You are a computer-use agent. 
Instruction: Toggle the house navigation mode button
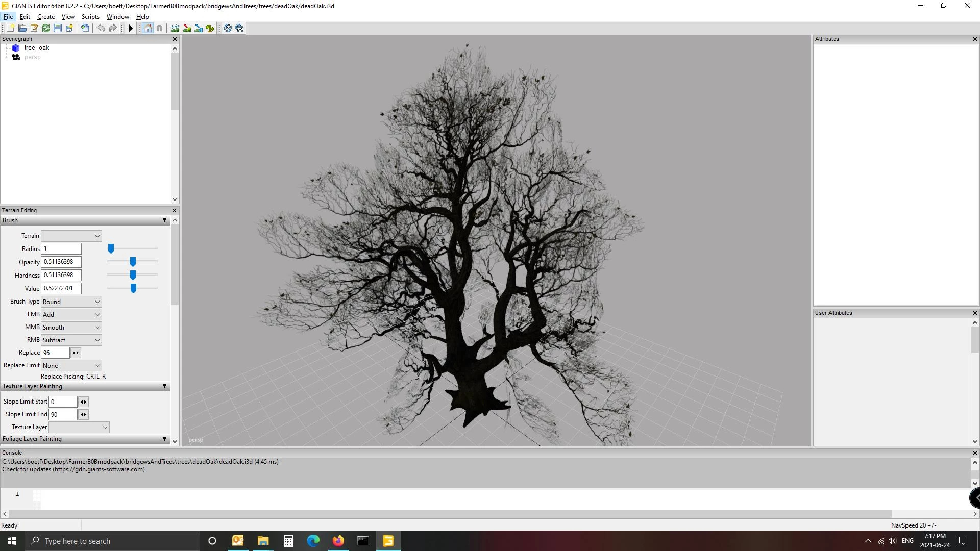click(x=148, y=28)
